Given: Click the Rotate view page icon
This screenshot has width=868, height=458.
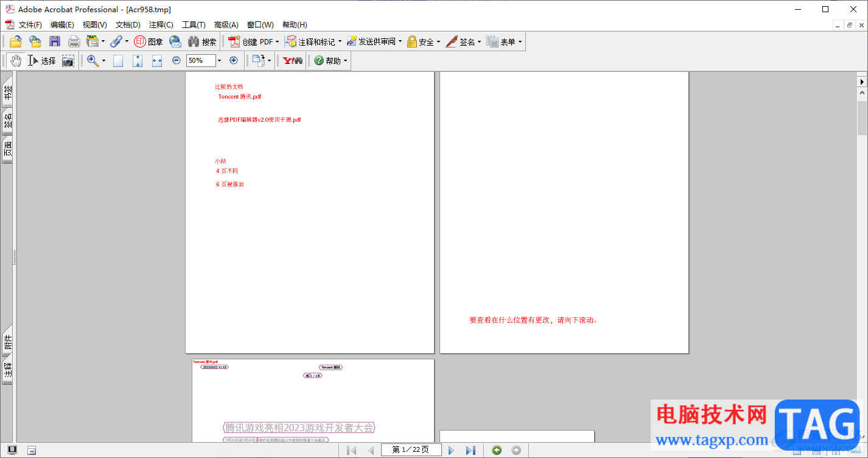Looking at the screenshot, I should point(258,60).
